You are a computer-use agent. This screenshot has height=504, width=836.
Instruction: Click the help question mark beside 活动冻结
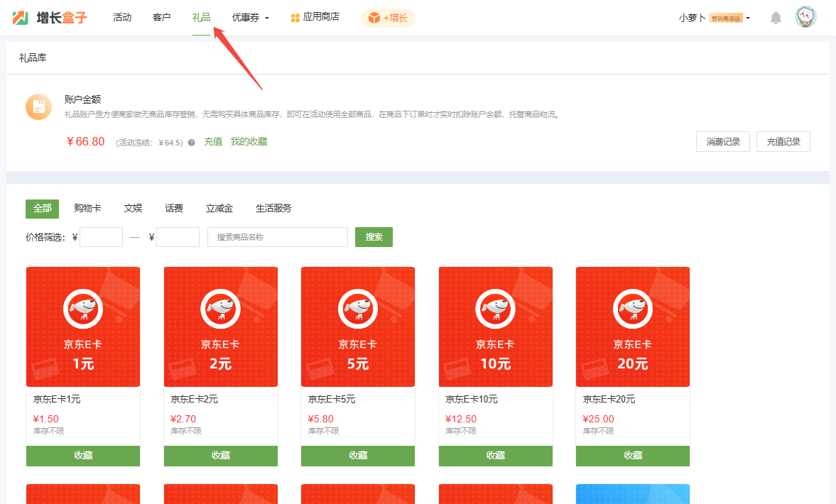(x=191, y=143)
